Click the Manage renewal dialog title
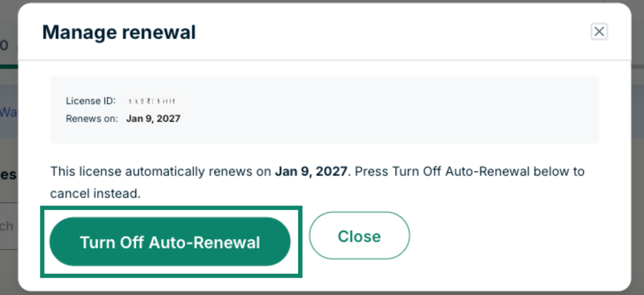 [x=119, y=33]
